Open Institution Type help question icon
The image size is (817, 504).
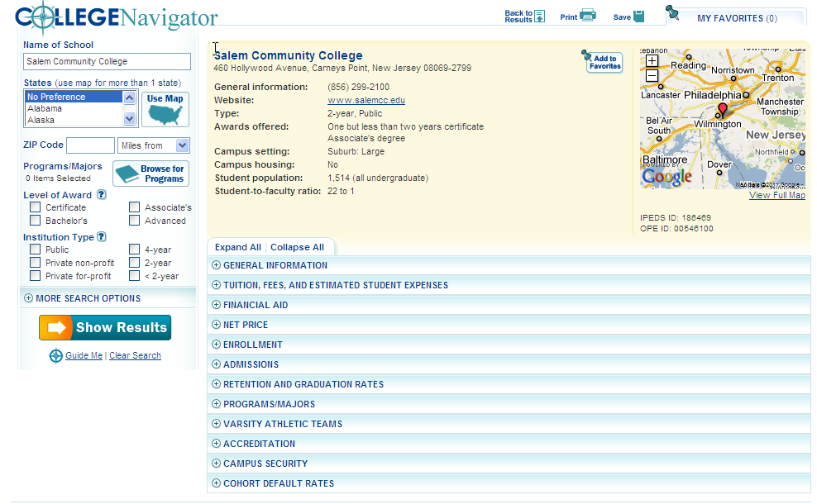(102, 236)
